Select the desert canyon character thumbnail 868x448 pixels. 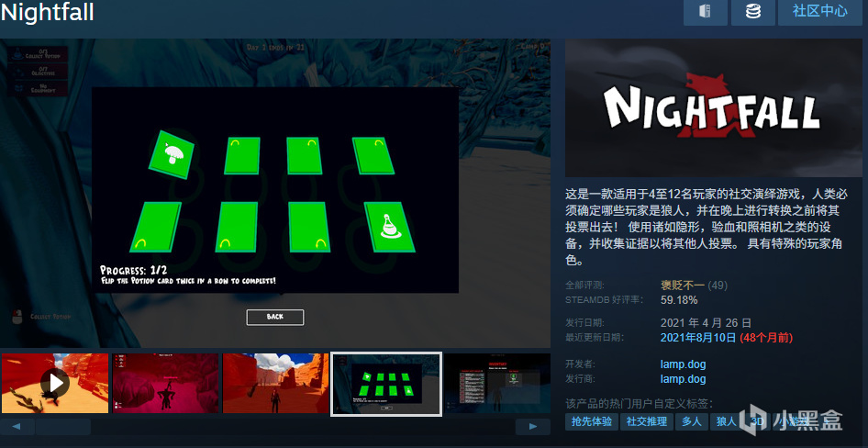[275, 383]
